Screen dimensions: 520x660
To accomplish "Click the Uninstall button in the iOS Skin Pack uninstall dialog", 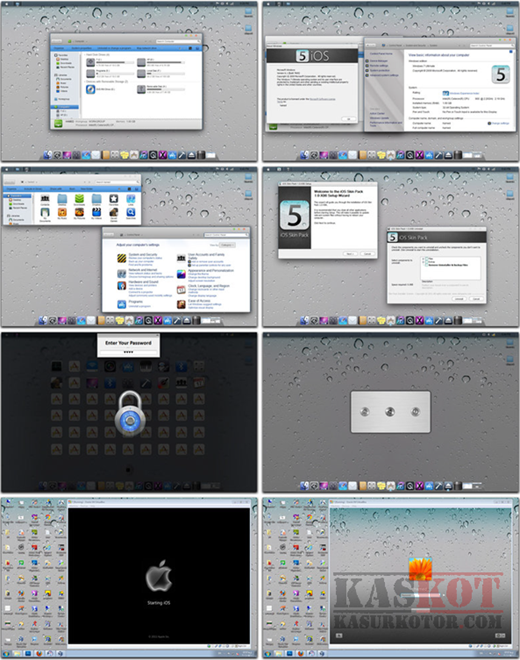I will [459, 299].
